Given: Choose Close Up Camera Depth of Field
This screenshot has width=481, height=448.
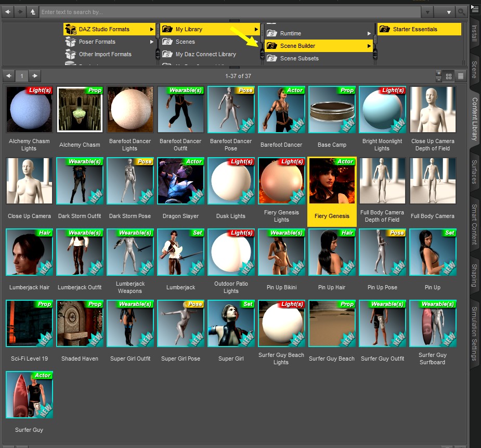Looking at the screenshot, I should [433, 110].
